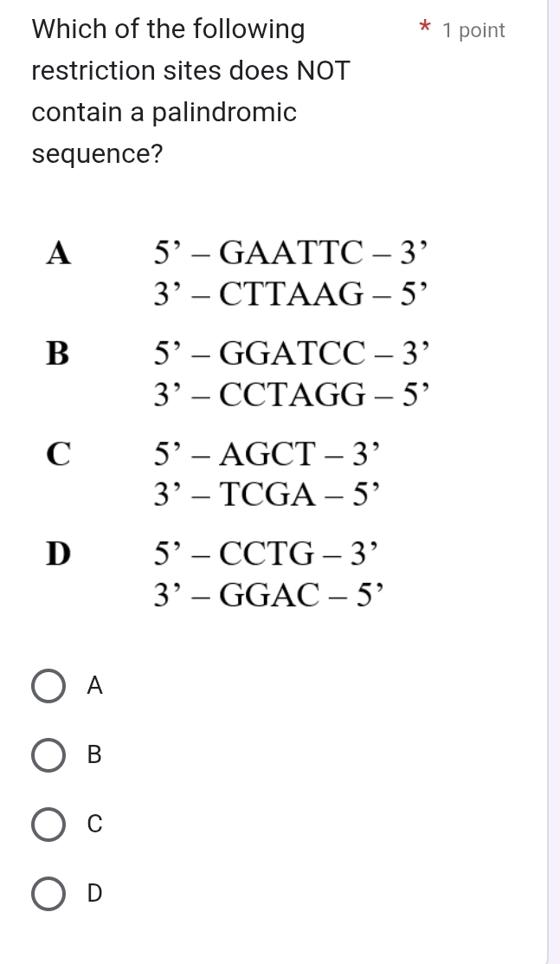
Task: Click the word 'sequence?' in the question
Action: pyautogui.click(x=98, y=154)
